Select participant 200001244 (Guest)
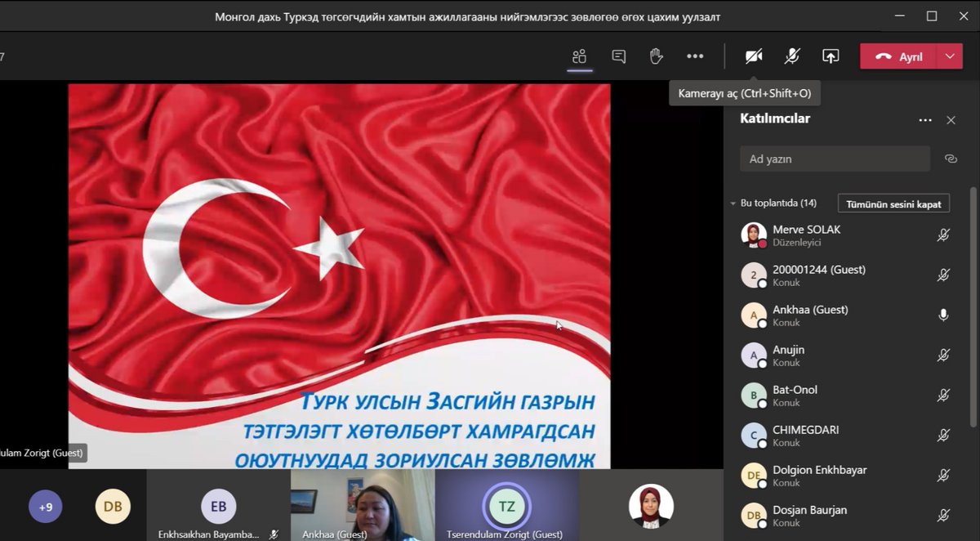980x541 pixels. click(846, 275)
